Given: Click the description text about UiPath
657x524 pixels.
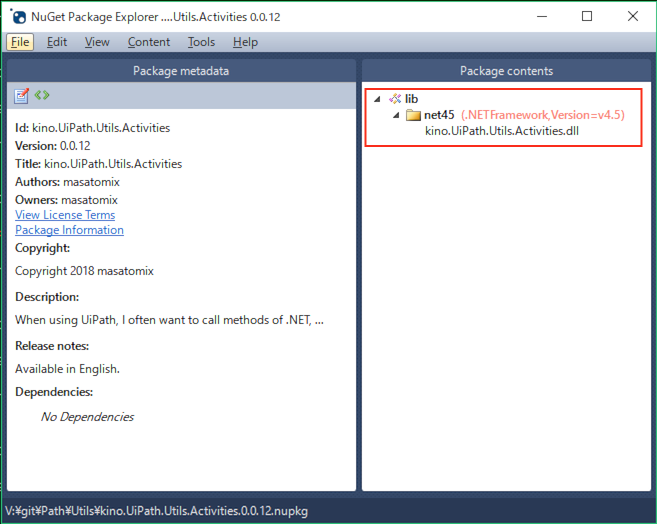Looking at the screenshot, I should tap(169, 320).
